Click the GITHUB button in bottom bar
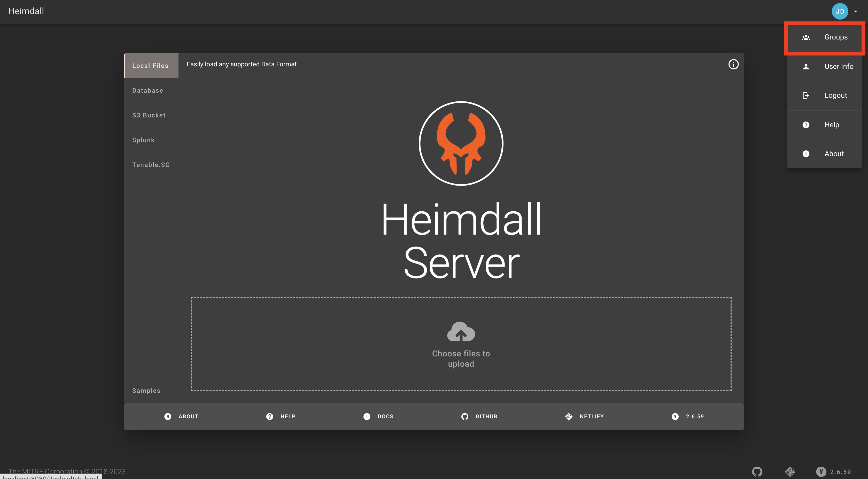 [479, 416]
